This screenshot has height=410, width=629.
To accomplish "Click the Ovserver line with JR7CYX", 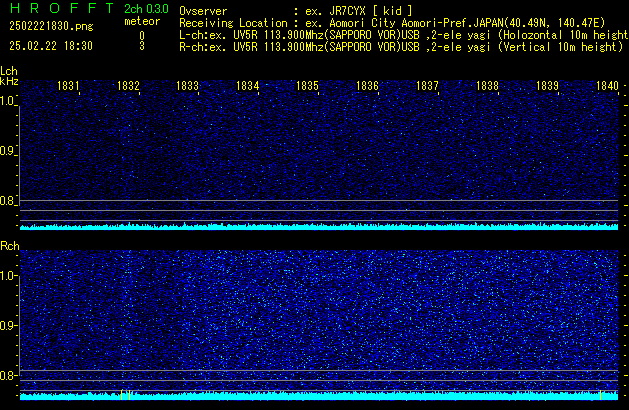I will coord(296,11).
